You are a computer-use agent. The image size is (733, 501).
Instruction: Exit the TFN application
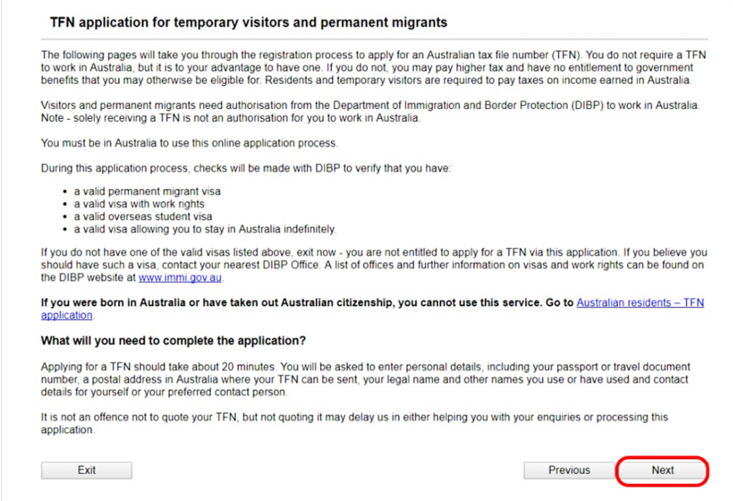pyautogui.click(x=86, y=470)
